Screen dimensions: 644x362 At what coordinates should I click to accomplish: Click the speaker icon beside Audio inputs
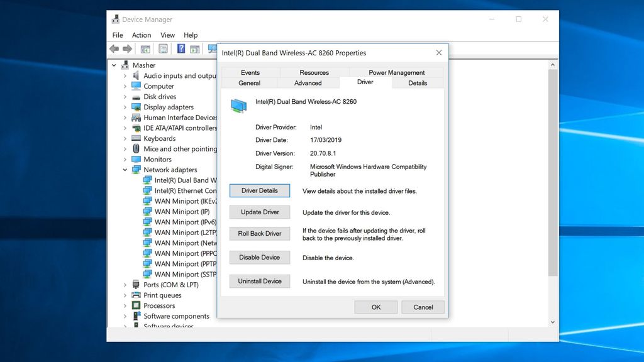pos(136,75)
